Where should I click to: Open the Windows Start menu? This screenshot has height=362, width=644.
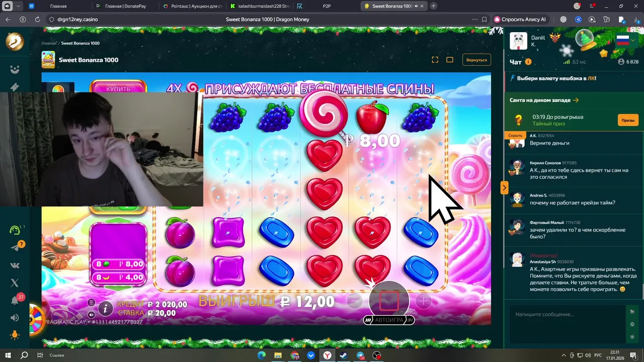[8, 355]
